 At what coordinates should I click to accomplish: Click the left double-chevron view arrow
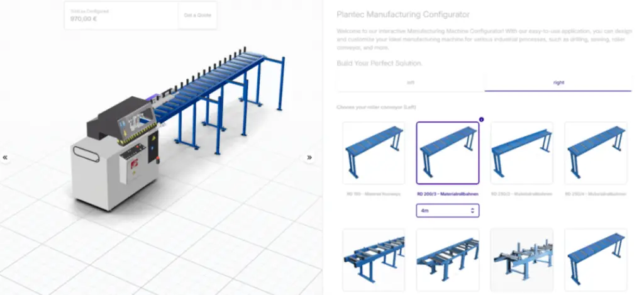tap(5, 157)
